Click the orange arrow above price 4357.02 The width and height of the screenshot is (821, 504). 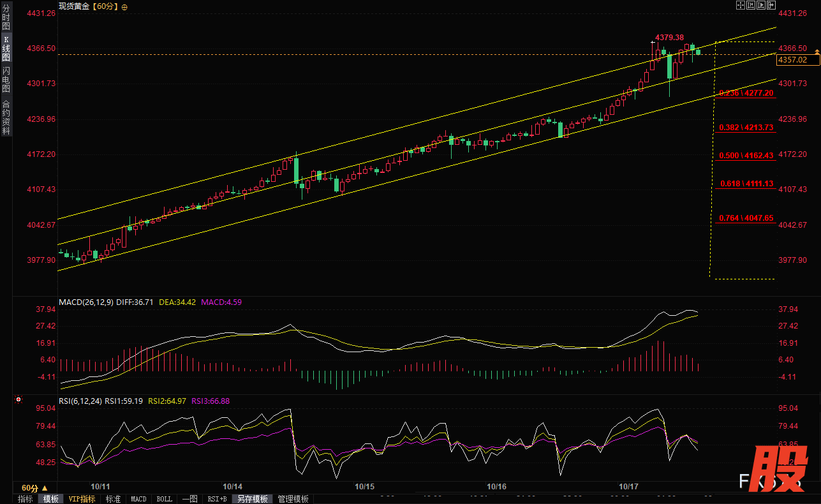click(816, 51)
